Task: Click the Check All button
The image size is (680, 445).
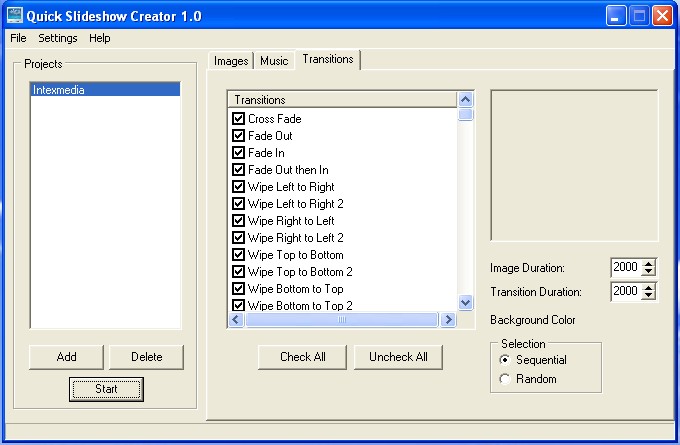Action: [302, 357]
